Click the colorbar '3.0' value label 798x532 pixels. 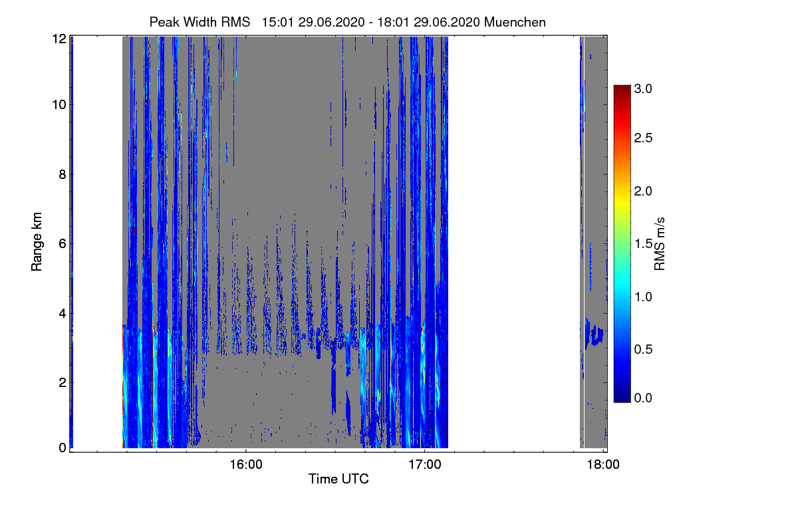(644, 88)
